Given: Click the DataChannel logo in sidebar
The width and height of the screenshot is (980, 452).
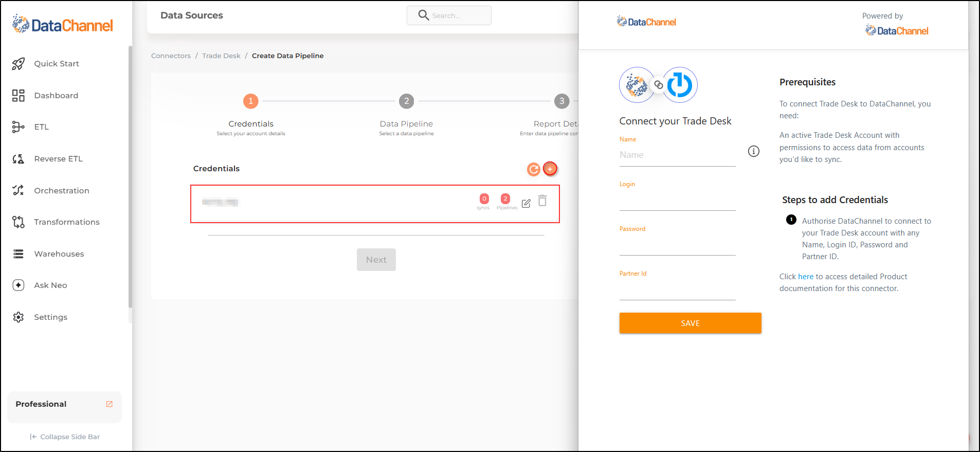Looking at the screenshot, I should (63, 24).
